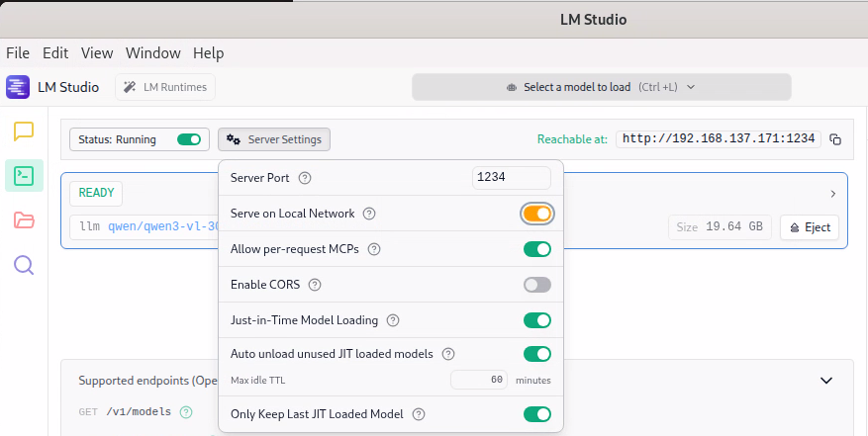Show help for Just-in-Time Model Loading
The height and width of the screenshot is (436, 868).
point(393,320)
